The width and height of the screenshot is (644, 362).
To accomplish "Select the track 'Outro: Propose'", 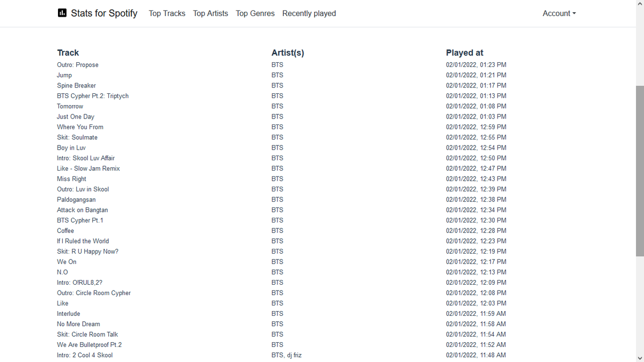I will click(x=78, y=65).
